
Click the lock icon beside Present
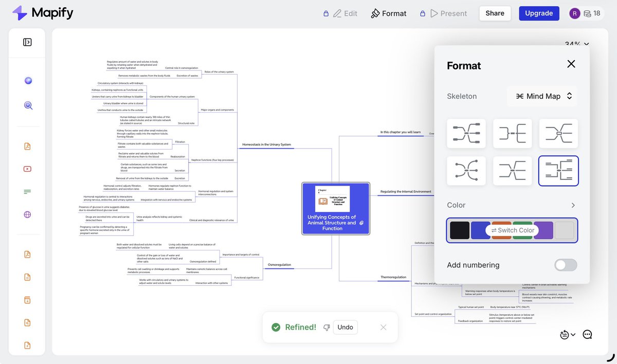pyautogui.click(x=423, y=13)
